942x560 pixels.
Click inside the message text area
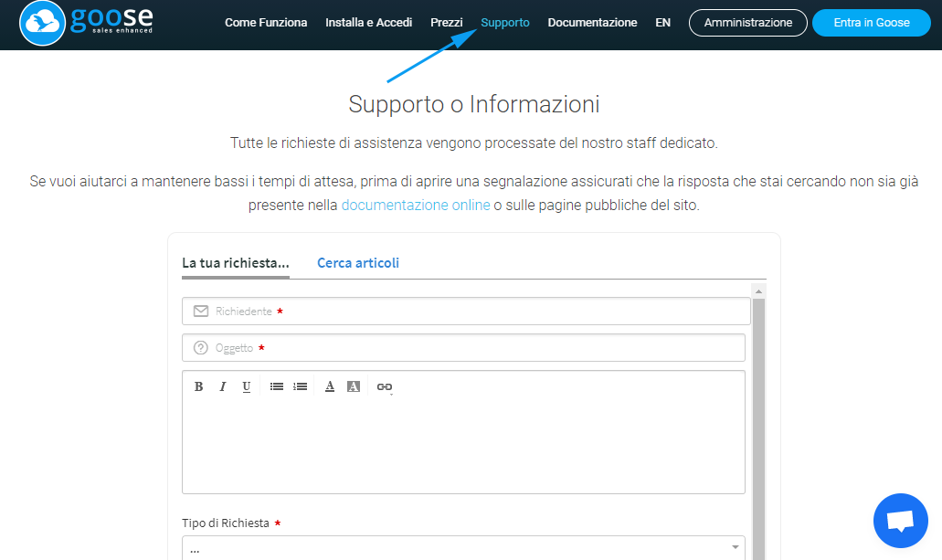click(x=463, y=448)
